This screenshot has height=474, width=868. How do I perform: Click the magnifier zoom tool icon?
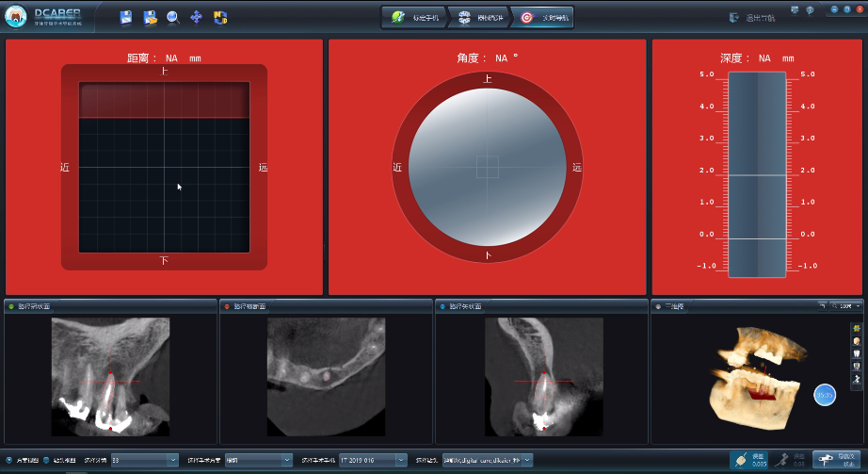[173, 17]
